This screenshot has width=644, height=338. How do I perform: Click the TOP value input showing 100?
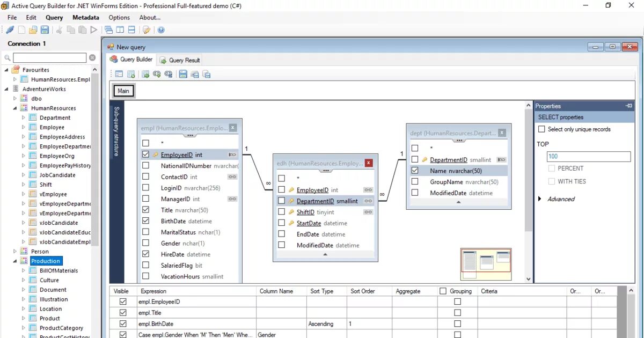click(x=589, y=157)
